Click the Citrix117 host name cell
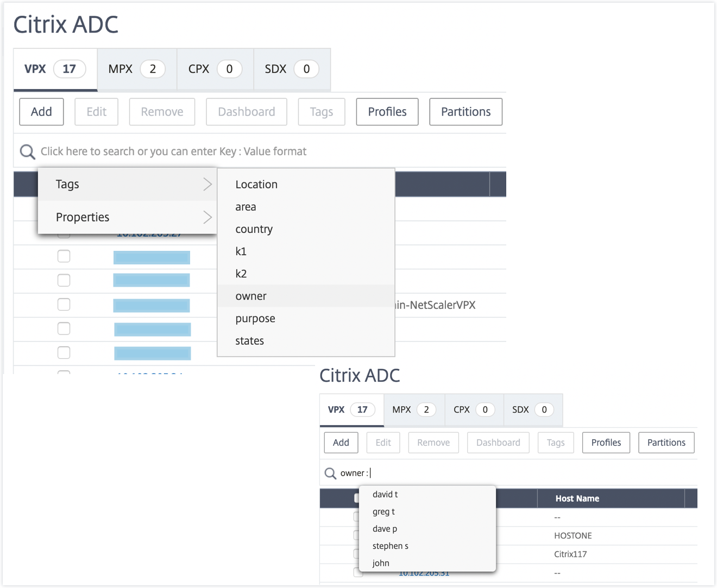Viewport: 717px width, 588px height. pos(570,554)
